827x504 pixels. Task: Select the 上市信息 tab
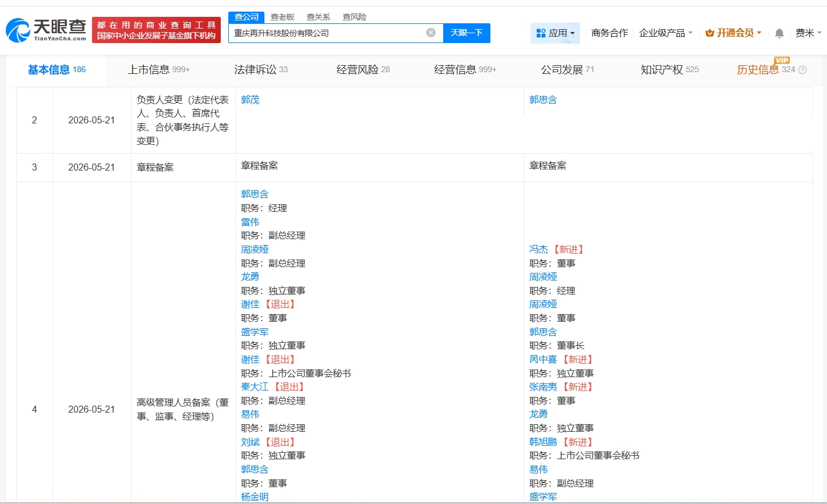coord(159,70)
